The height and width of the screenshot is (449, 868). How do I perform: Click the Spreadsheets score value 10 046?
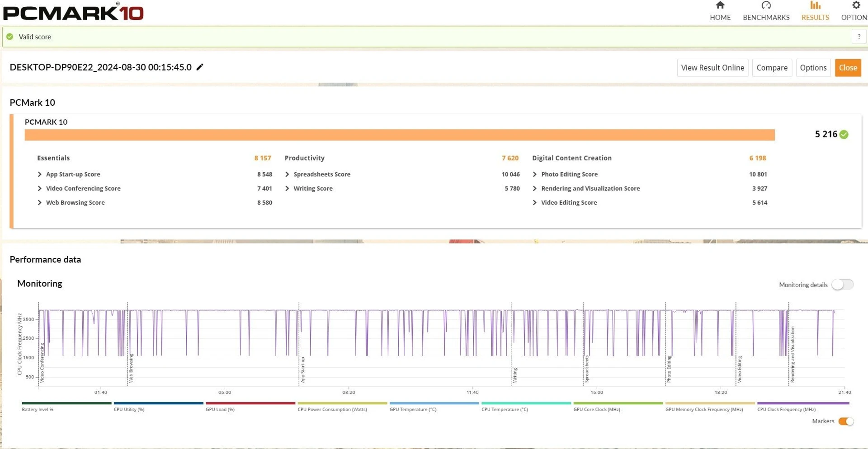tap(510, 174)
